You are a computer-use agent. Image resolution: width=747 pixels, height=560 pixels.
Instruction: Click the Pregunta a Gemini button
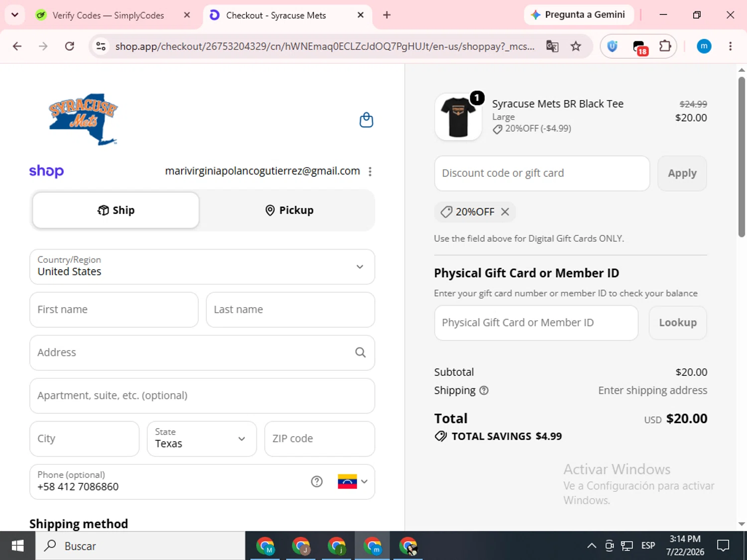579,15
